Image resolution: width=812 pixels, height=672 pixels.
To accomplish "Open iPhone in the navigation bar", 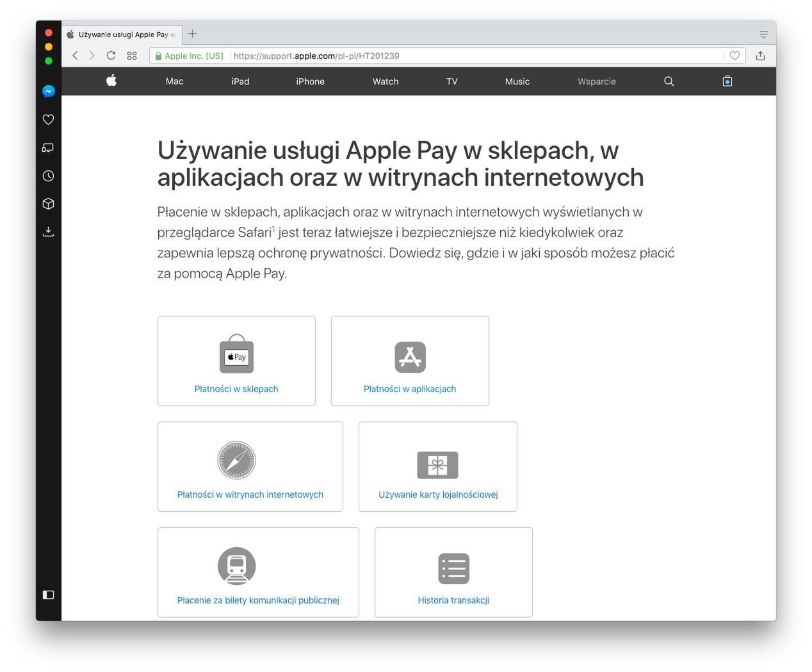I will pyautogui.click(x=310, y=81).
